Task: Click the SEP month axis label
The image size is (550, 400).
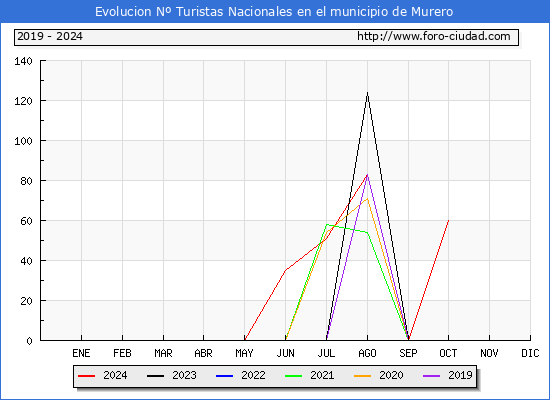Action: coord(408,353)
